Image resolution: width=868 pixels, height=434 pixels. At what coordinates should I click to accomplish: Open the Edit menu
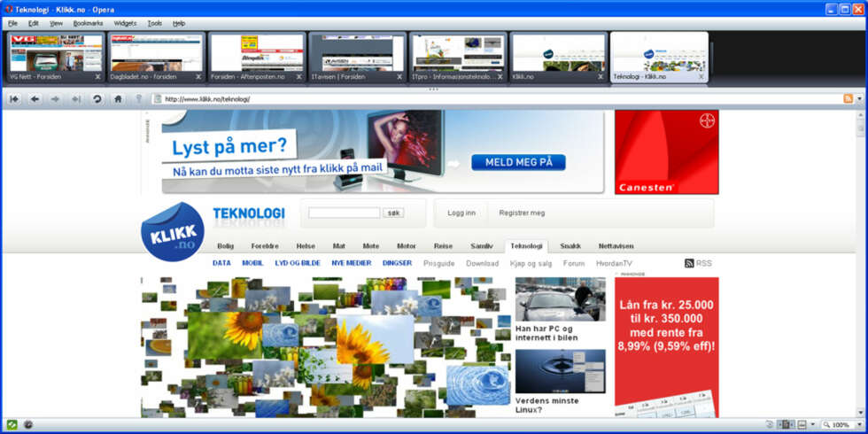[34, 23]
